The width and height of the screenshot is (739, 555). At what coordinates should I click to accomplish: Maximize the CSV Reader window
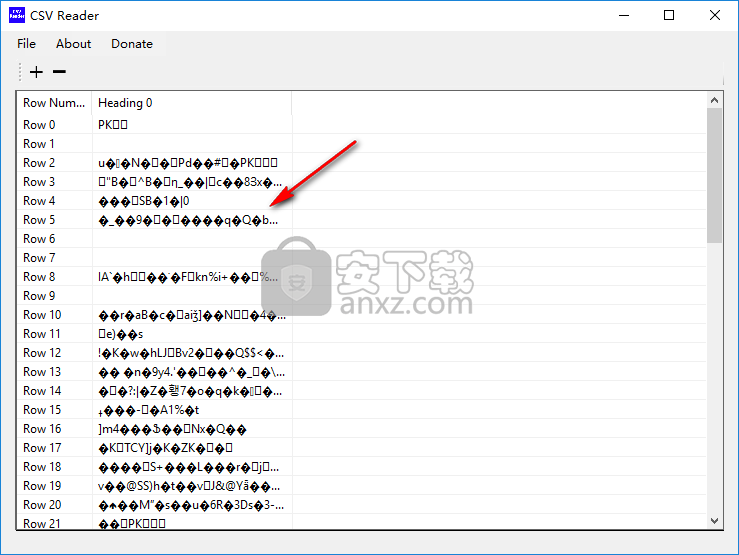[x=669, y=15]
